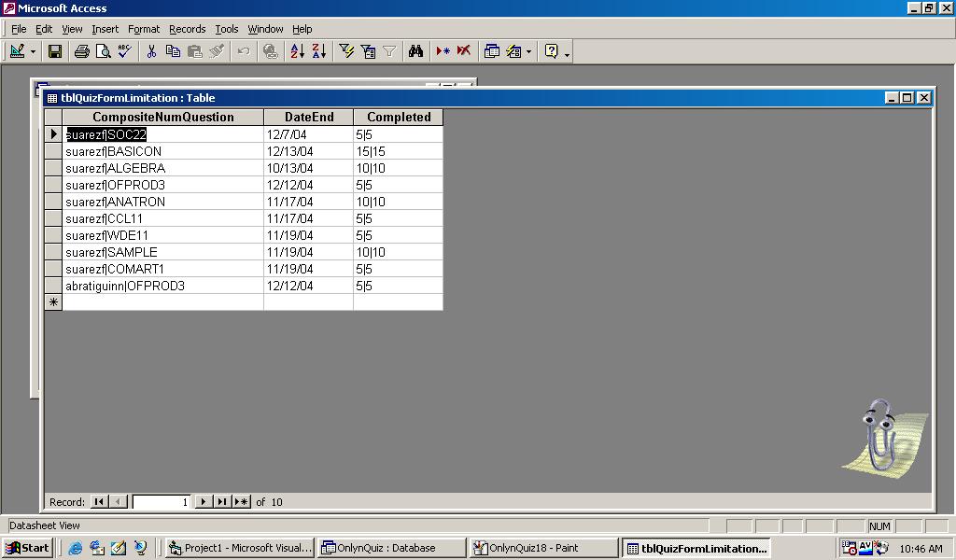Sort Ascending with A-Z icon
This screenshot has height=560, width=956.
tap(297, 51)
